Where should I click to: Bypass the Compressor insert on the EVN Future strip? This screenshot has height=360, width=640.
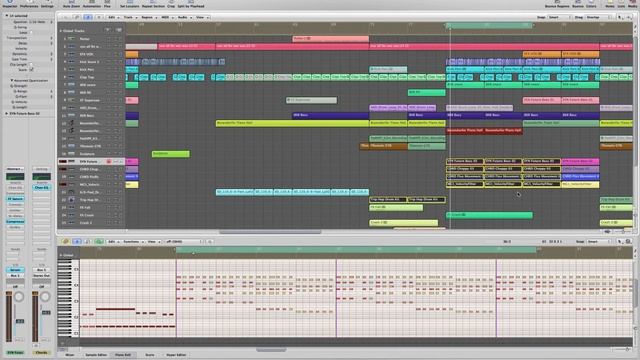tap(15, 222)
